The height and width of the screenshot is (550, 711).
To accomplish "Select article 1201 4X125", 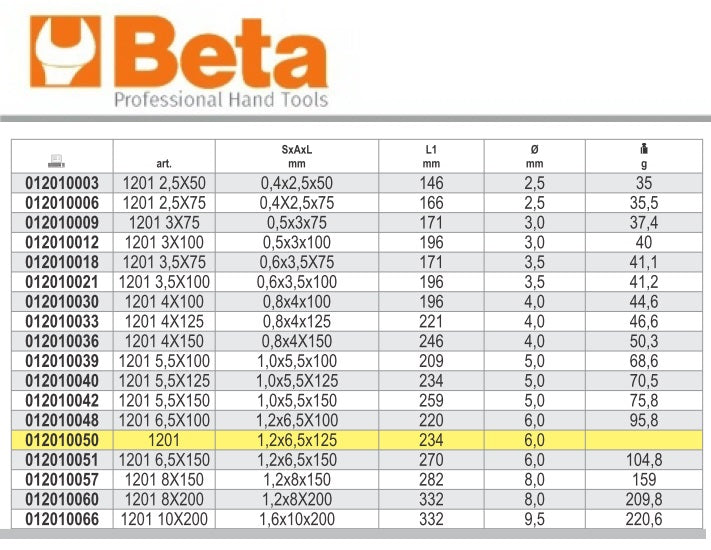I will [x=165, y=321].
